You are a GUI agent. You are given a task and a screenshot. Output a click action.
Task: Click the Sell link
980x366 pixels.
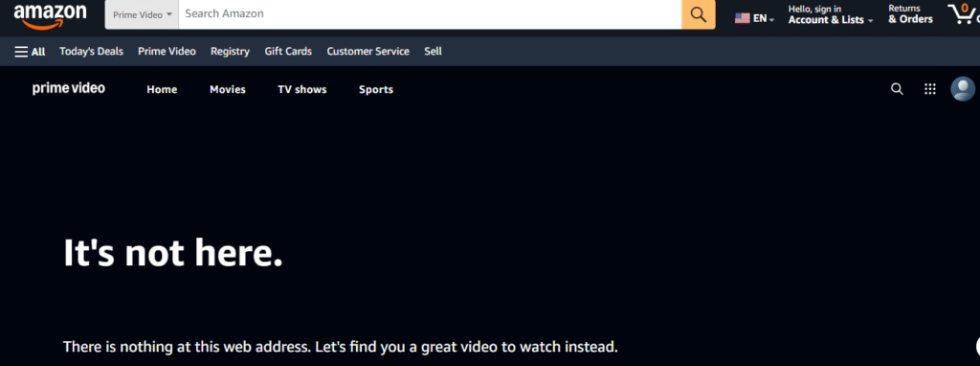pyautogui.click(x=434, y=52)
